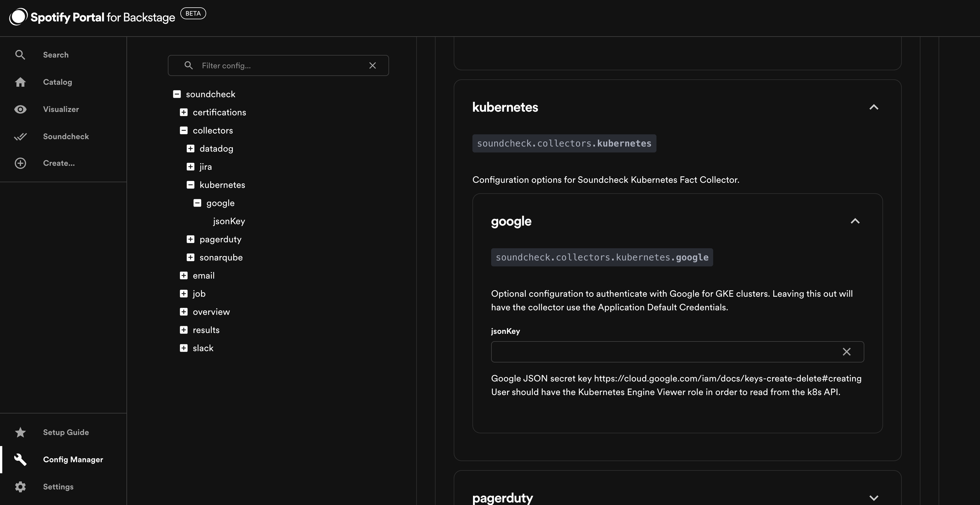This screenshot has width=980, height=505.
Task: Click soundcheck.collectors.kubernetes.google path chip
Action: coord(602,257)
